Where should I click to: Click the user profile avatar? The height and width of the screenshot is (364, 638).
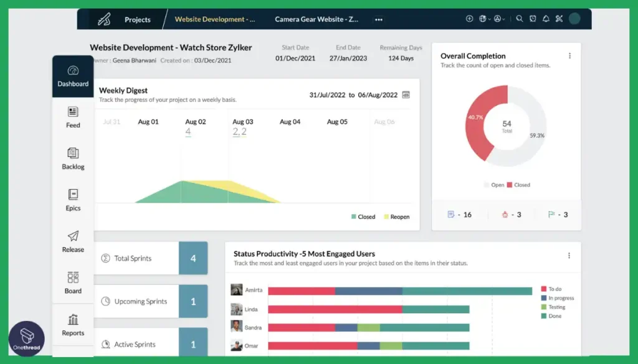coord(574,19)
